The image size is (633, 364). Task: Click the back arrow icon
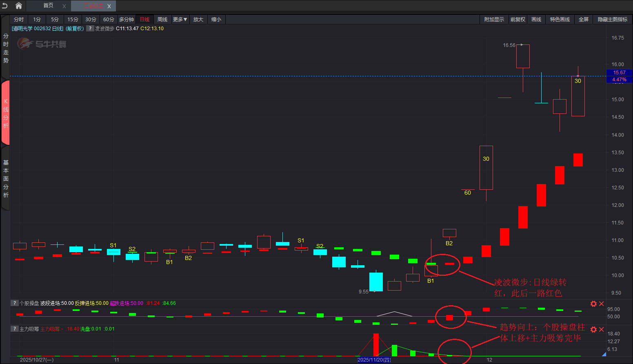coord(5,6)
